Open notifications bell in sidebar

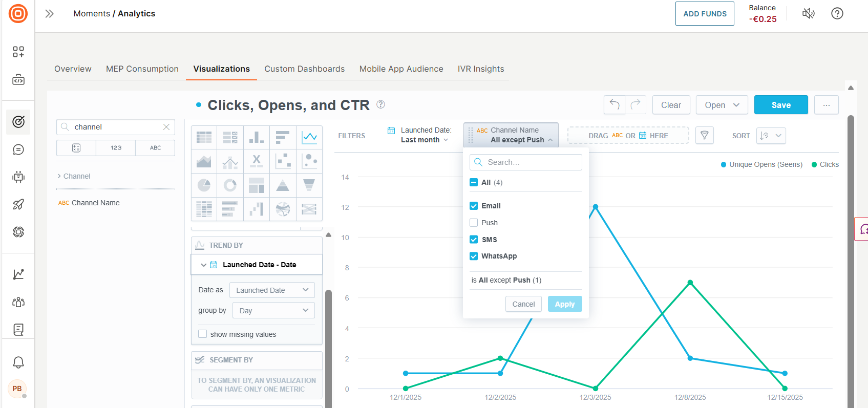click(18, 362)
